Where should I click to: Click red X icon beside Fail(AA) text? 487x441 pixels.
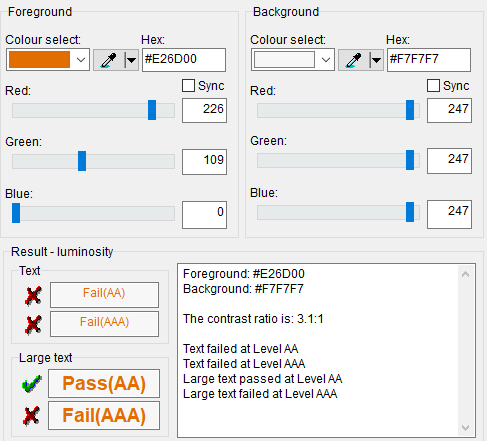pyautogui.click(x=33, y=295)
